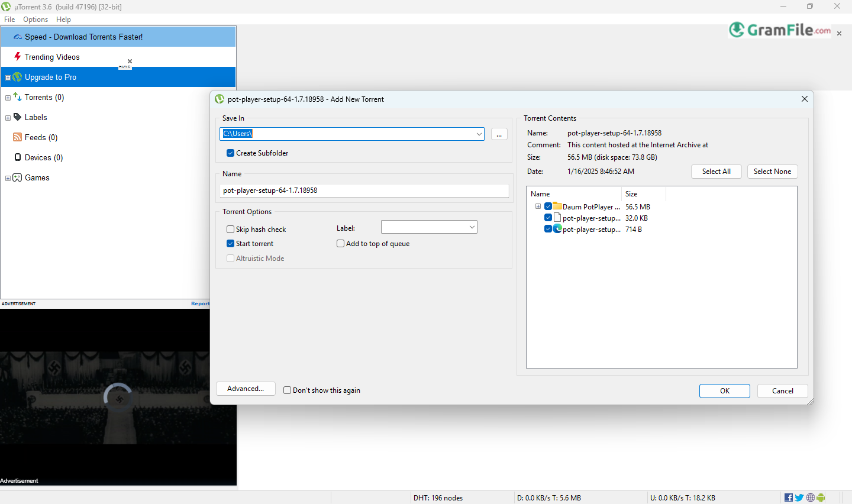This screenshot has height=504, width=852.
Task: Click the Games controller icon
Action: [x=18, y=177]
